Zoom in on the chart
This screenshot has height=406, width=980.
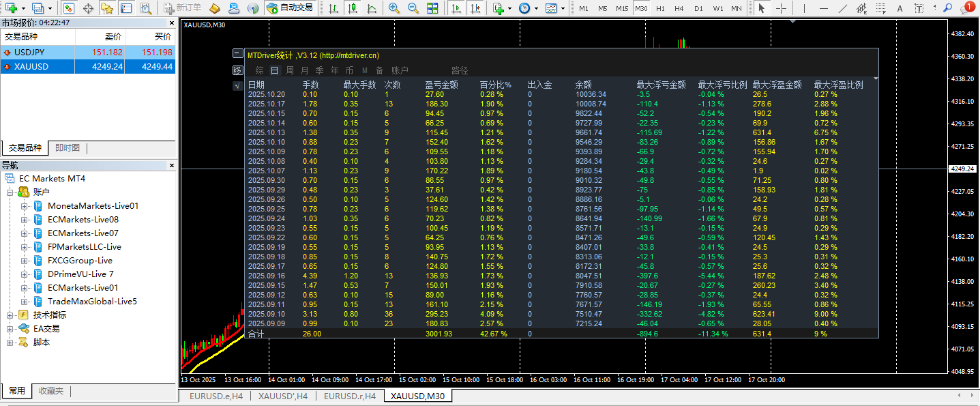394,8
